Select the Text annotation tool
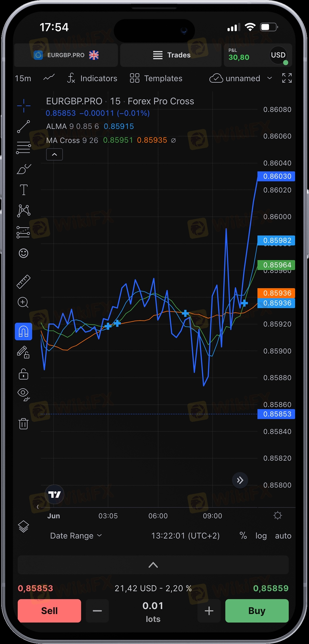Viewport: 309px width, 644px height. (x=24, y=190)
